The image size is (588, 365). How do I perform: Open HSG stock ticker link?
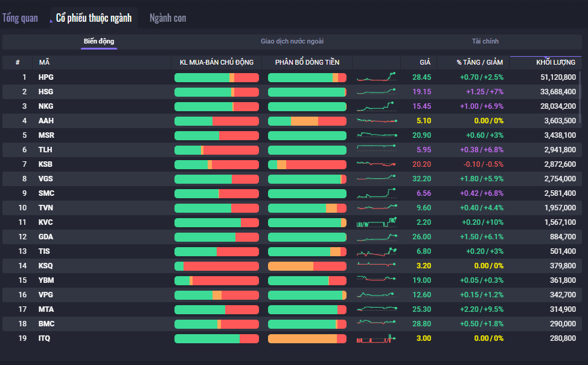(46, 92)
